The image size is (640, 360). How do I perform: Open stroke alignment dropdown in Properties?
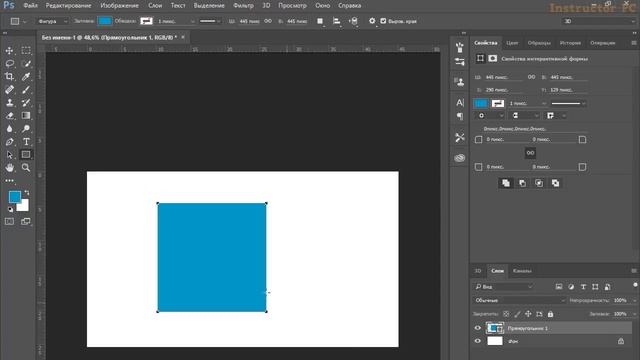click(x=490, y=116)
